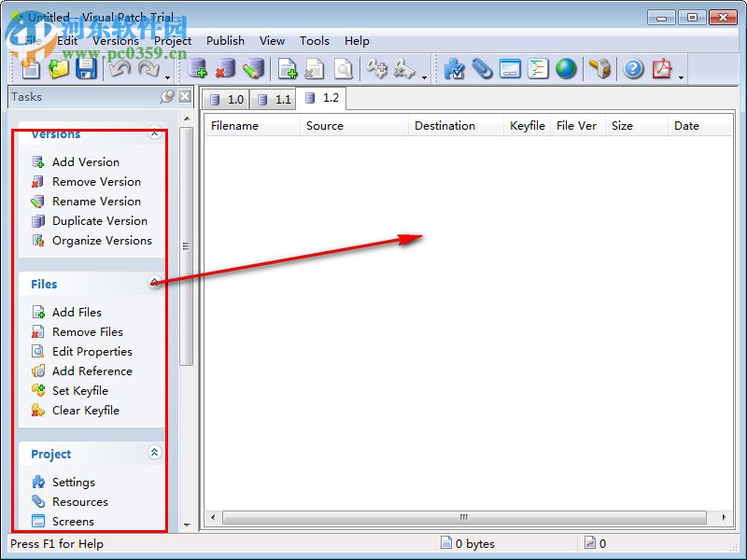Click Remove Files task link
This screenshot has width=747, height=560.
(88, 332)
